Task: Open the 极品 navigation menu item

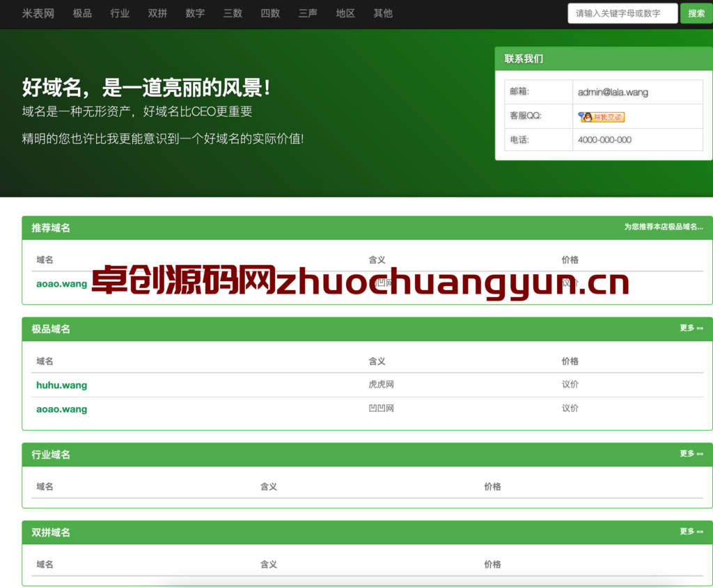Action: tap(82, 14)
